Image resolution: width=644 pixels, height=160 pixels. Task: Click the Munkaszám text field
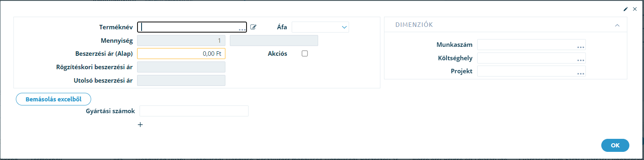pos(531,45)
